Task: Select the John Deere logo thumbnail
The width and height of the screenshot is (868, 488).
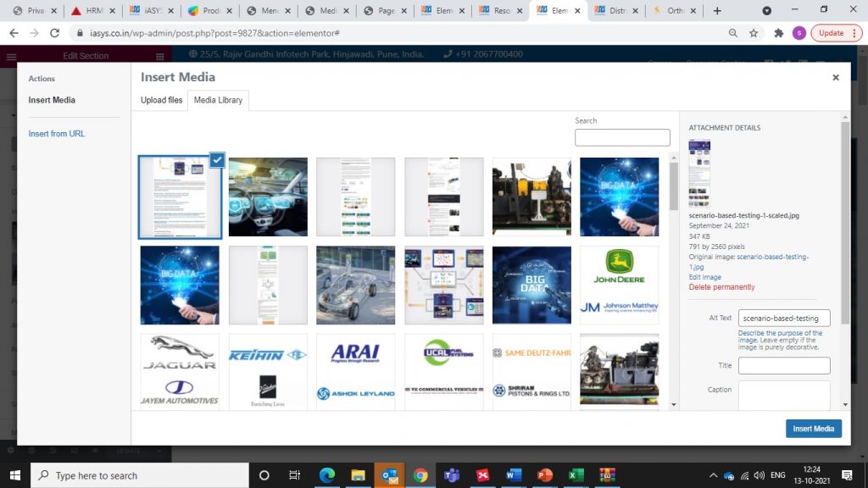Action: point(619,285)
